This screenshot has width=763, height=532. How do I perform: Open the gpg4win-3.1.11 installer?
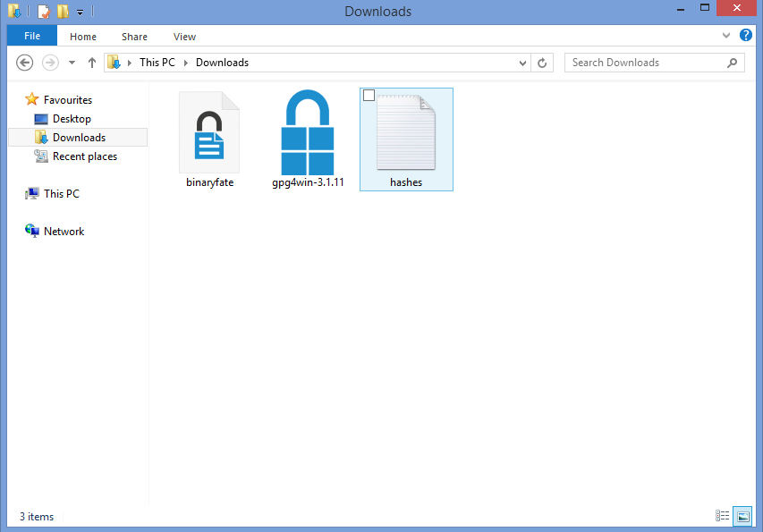(307, 134)
